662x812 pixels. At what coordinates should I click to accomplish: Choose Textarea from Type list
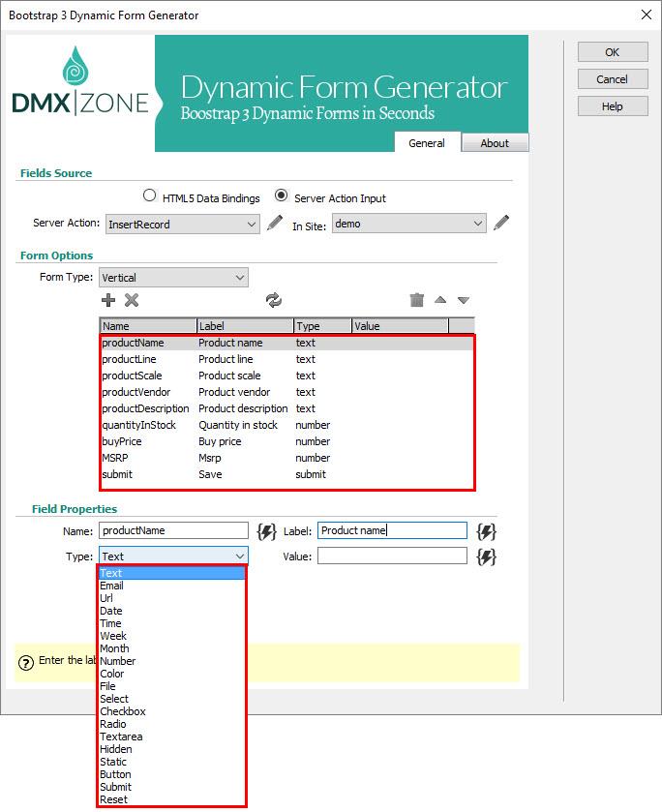point(172,737)
